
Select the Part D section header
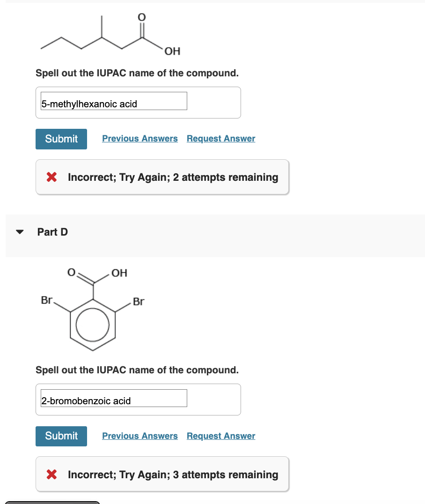pos(52,231)
